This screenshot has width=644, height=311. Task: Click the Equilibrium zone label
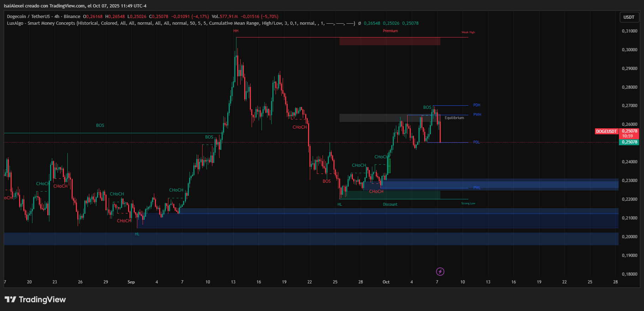454,118
